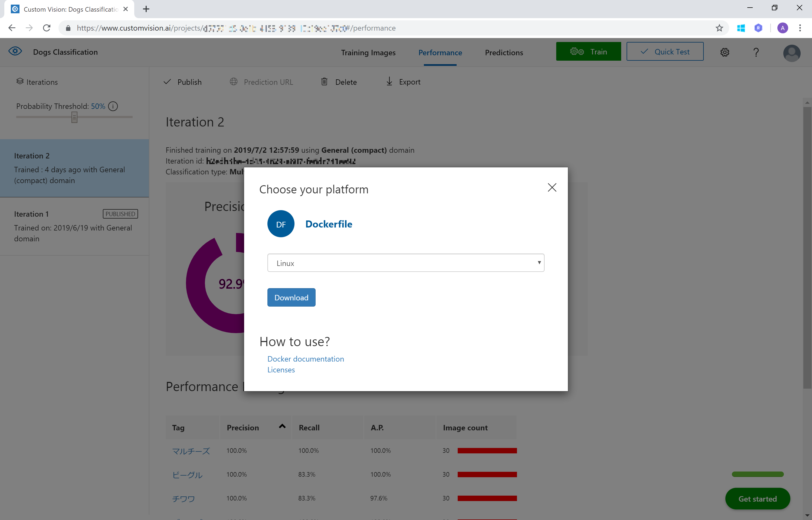Click the Quick Test button
The width and height of the screenshot is (812, 520).
point(664,52)
